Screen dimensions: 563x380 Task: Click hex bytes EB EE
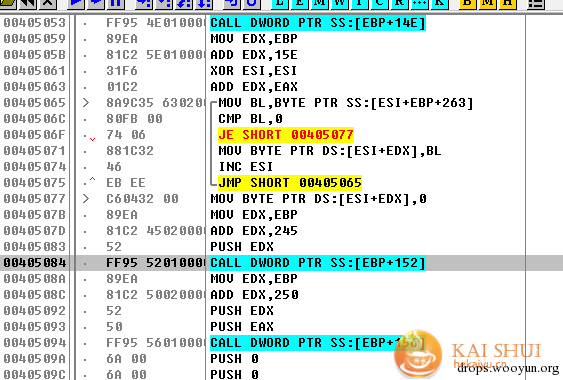click(x=126, y=182)
